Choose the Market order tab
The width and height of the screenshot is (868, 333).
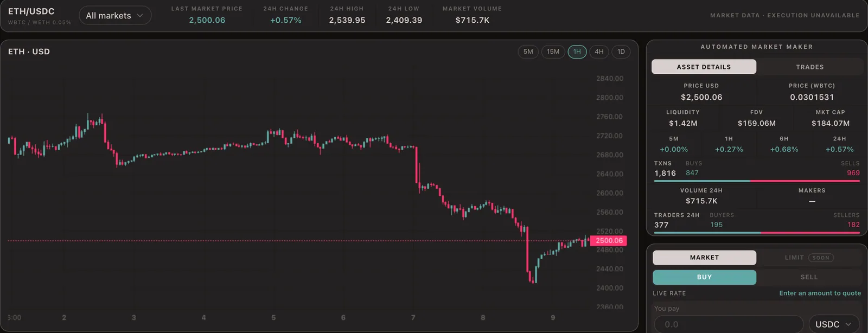click(704, 258)
